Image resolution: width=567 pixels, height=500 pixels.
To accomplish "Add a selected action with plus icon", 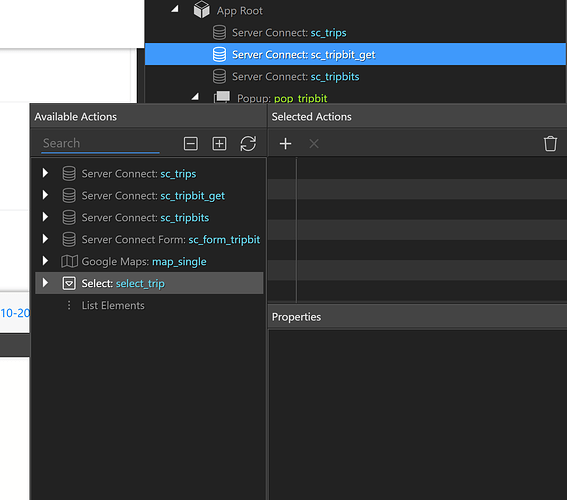I will 285,144.
